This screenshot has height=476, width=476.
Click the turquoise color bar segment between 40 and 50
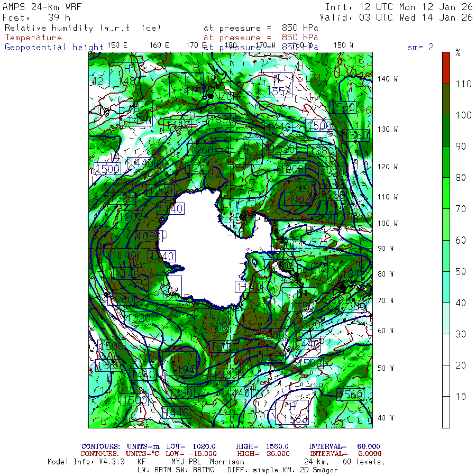pos(446,287)
